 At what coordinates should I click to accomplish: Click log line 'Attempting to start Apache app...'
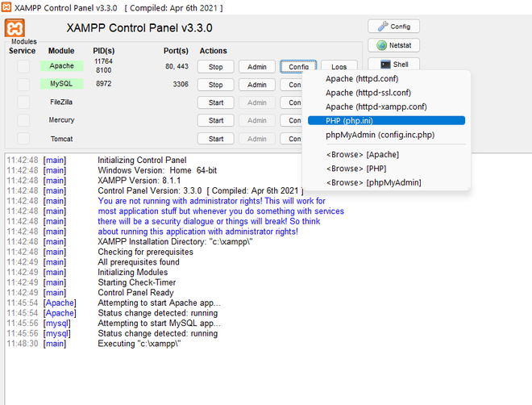pos(159,303)
